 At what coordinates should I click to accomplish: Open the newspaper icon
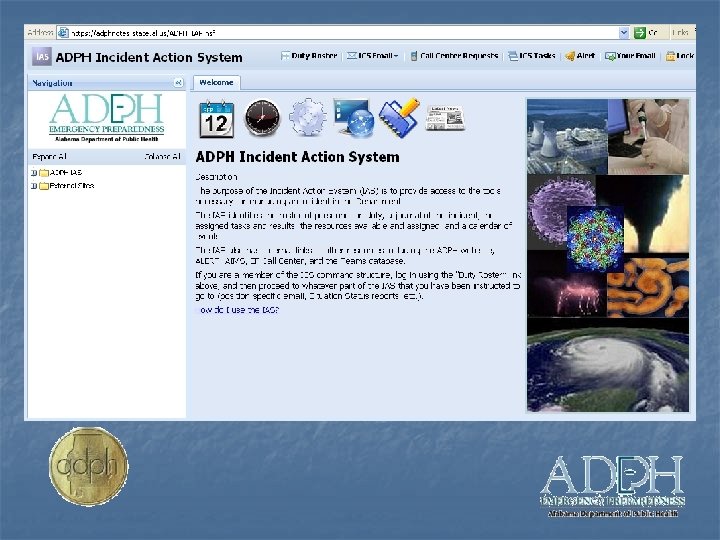(444, 118)
